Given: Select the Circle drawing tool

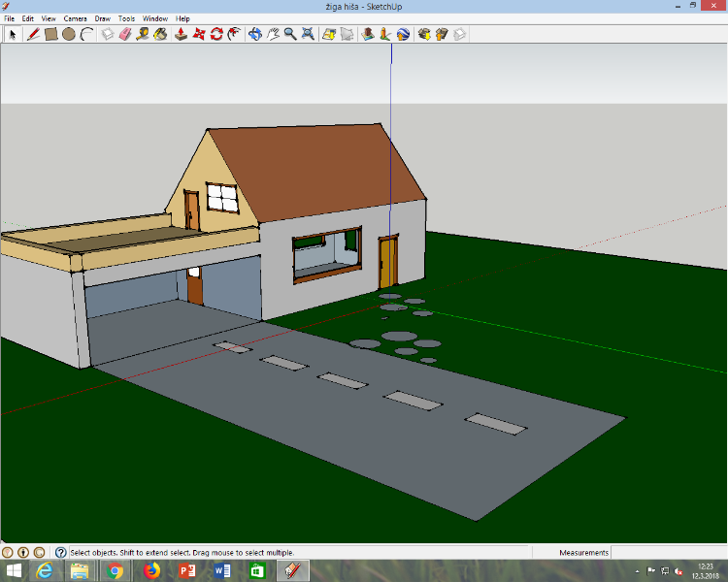Looking at the screenshot, I should (x=69, y=34).
